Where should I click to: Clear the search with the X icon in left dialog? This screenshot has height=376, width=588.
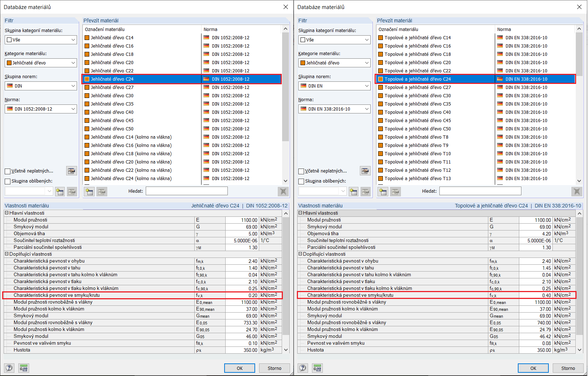tap(283, 191)
